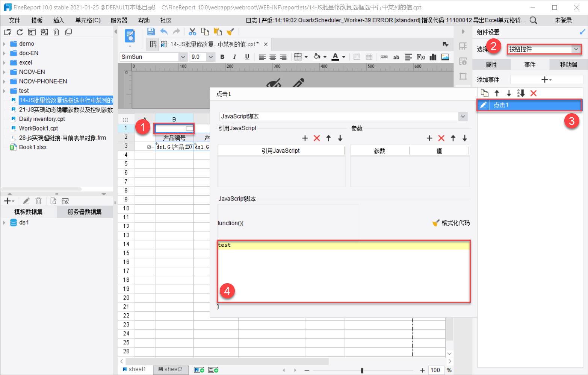Expand the doc-EN folder
588x375 pixels.
click(x=4, y=53)
